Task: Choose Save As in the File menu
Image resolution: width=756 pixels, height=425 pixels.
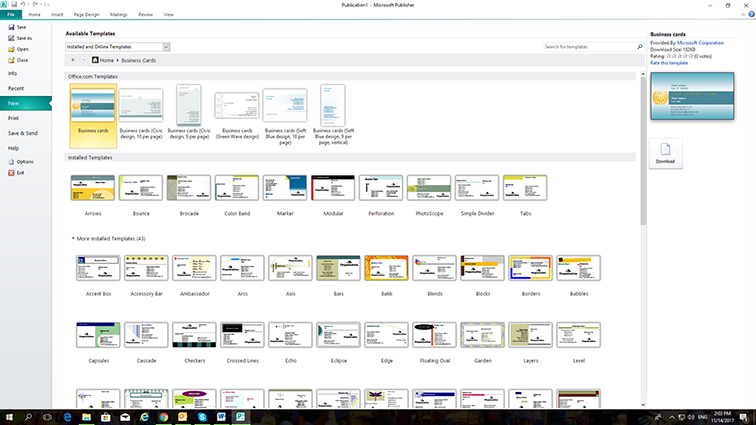Action: point(20,38)
